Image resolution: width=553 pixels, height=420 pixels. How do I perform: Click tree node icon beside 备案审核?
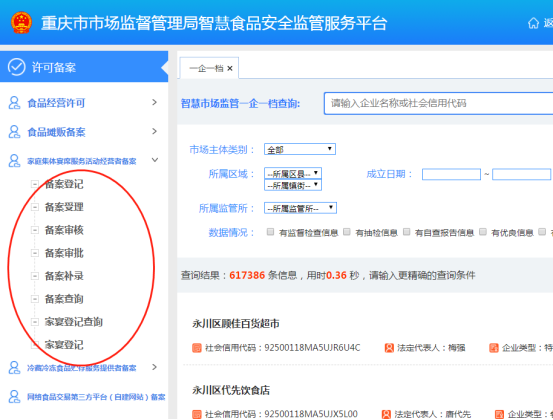(35, 230)
